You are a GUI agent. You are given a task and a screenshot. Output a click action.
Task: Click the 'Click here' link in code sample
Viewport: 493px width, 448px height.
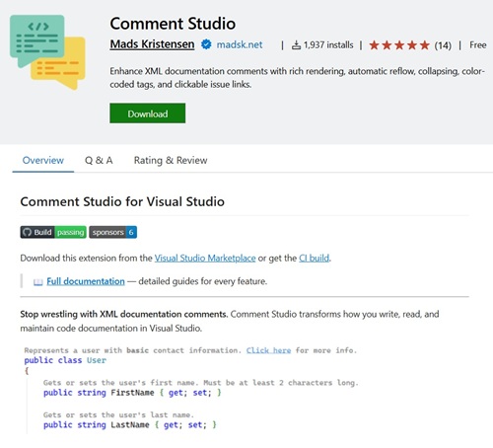[x=268, y=350]
